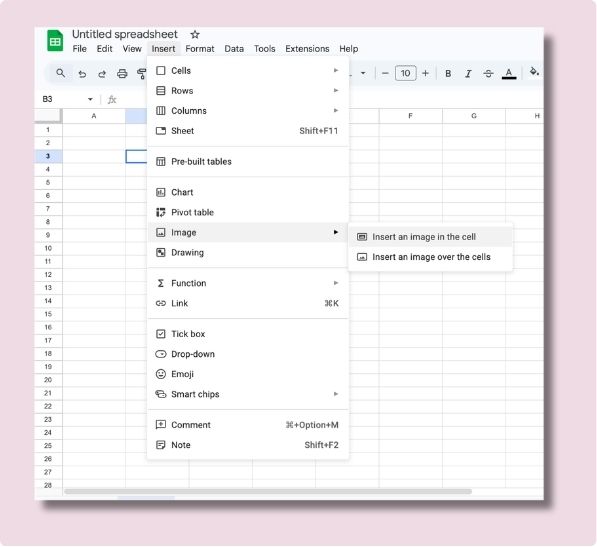Image resolution: width=597 pixels, height=547 pixels.
Task: Open the Data menu
Action: 234,49
